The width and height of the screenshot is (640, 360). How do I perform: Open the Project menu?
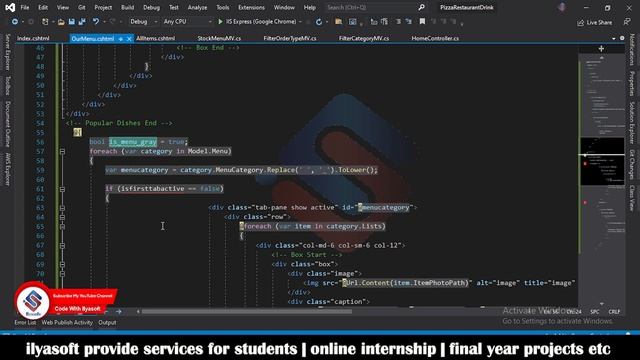point(103,7)
